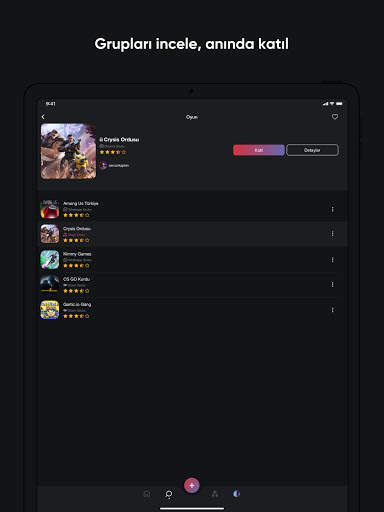Open more options for CS GO Kurdu
Viewport: 384px width, 512px height.
pyautogui.click(x=332, y=284)
